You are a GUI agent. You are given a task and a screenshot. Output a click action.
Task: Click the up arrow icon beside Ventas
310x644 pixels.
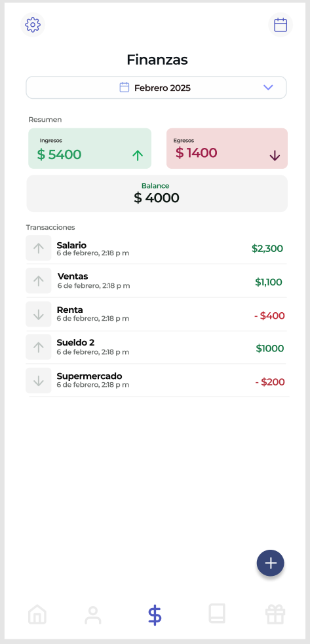point(39,281)
